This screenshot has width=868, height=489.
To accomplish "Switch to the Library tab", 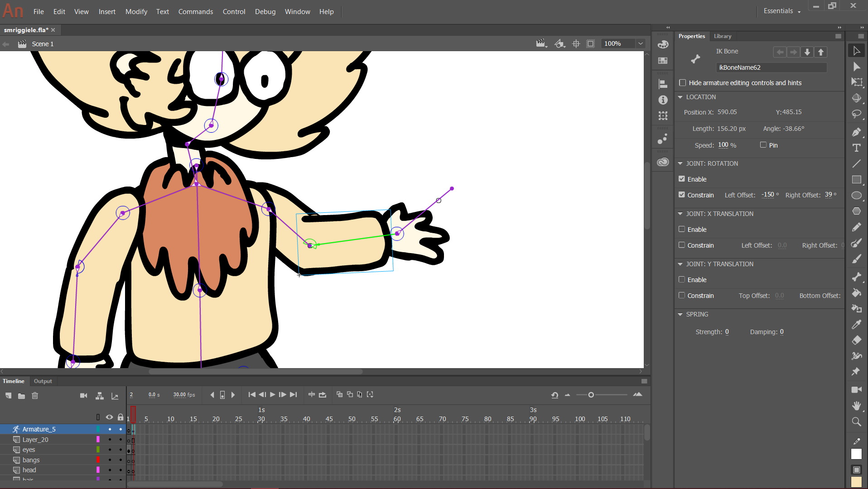I will pos(723,36).
